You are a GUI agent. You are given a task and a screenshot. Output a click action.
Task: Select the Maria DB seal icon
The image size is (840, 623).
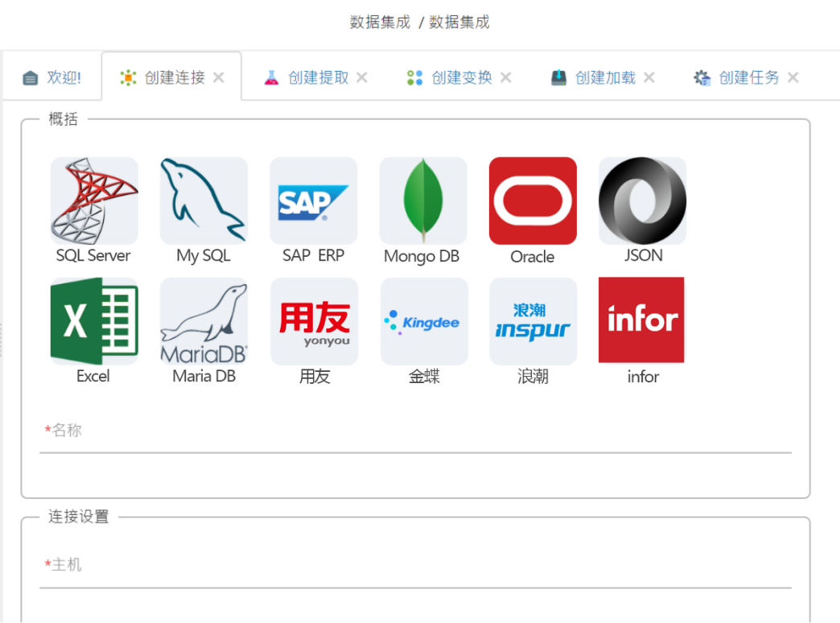tap(204, 321)
